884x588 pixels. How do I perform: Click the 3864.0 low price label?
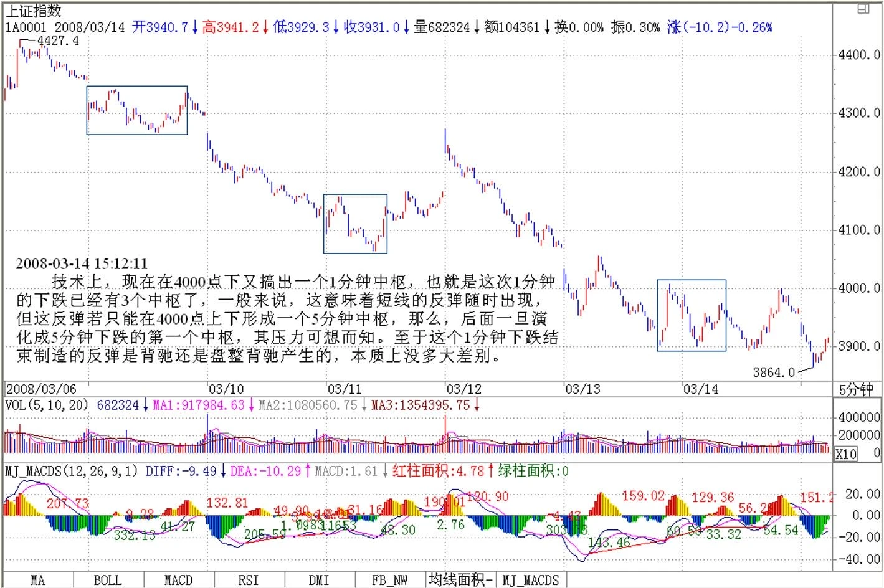point(774,372)
